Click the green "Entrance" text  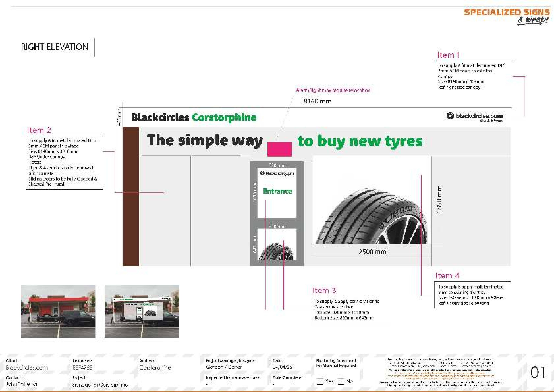pyautogui.click(x=278, y=191)
